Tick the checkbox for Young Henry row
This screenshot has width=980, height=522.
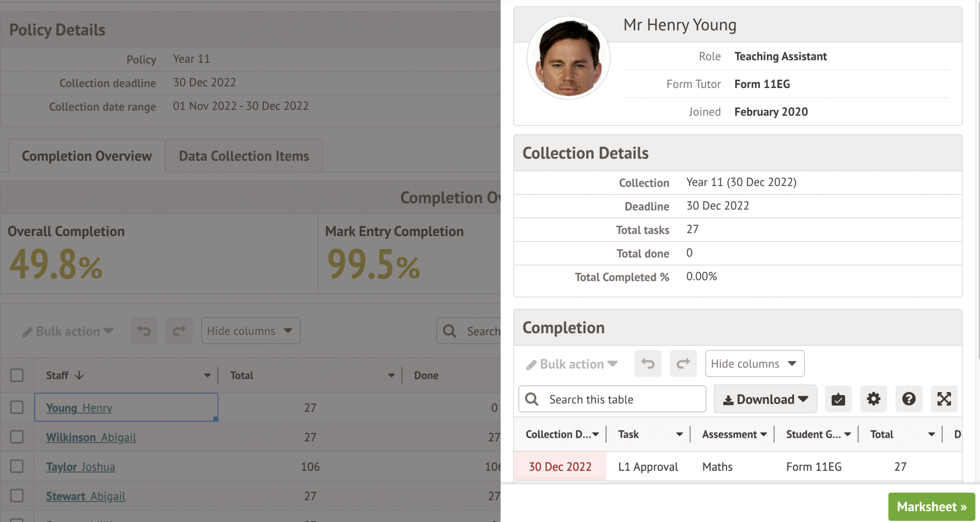coord(17,407)
